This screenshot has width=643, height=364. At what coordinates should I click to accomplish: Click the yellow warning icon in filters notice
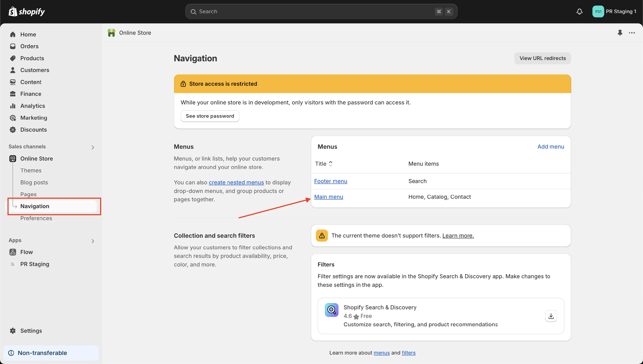tap(322, 236)
